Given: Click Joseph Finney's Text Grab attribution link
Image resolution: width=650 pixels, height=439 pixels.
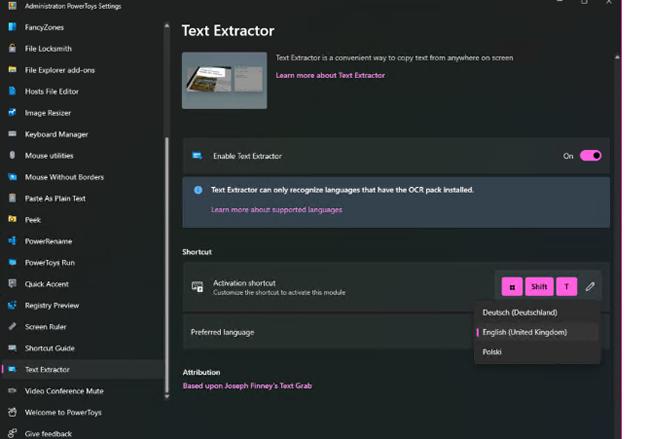Looking at the screenshot, I should (x=247, y=385).
